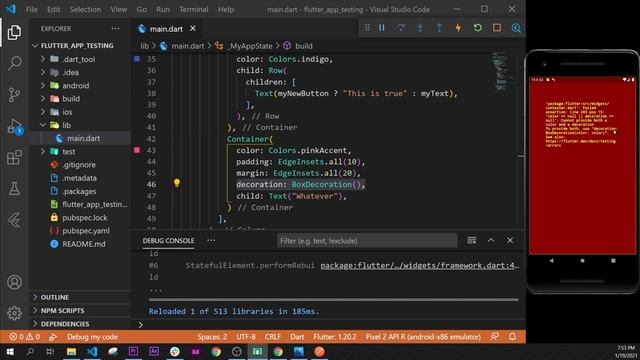Pause the debug session
This screenshot has height=360, width=640.
click(x=382, y=28)
